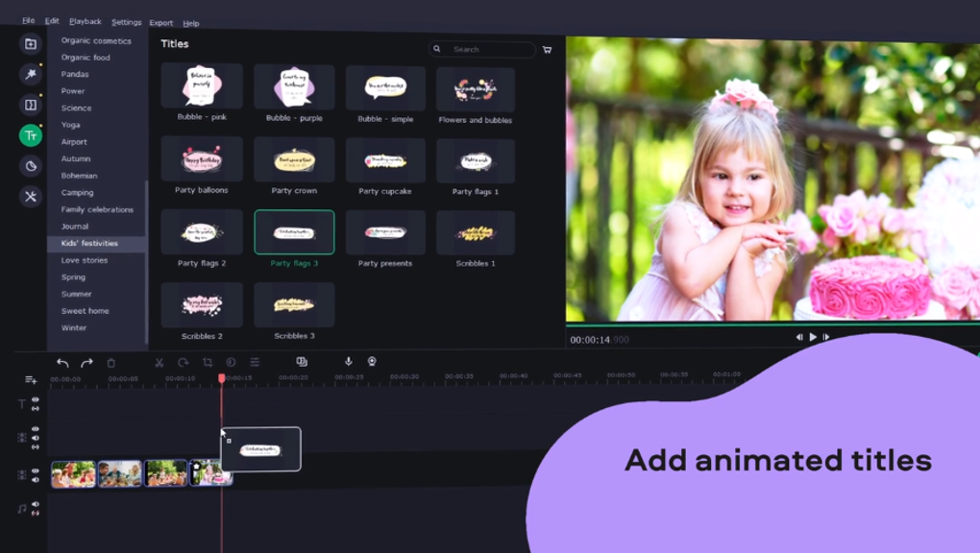This screenshot has height=553, width=980.
Task: Click the Redo arrow in timeline toolbar
Action: coord(86,362)
